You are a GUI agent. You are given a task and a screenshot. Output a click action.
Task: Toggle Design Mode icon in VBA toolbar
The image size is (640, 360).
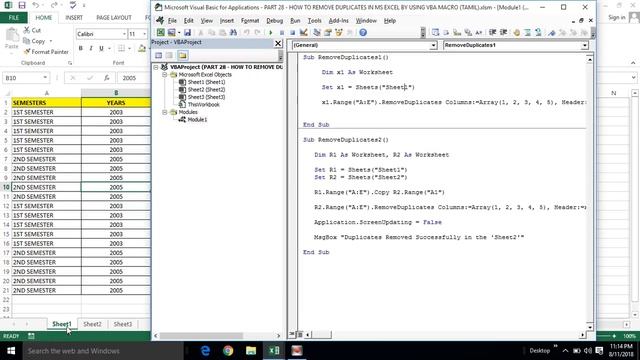click(303, 33)
